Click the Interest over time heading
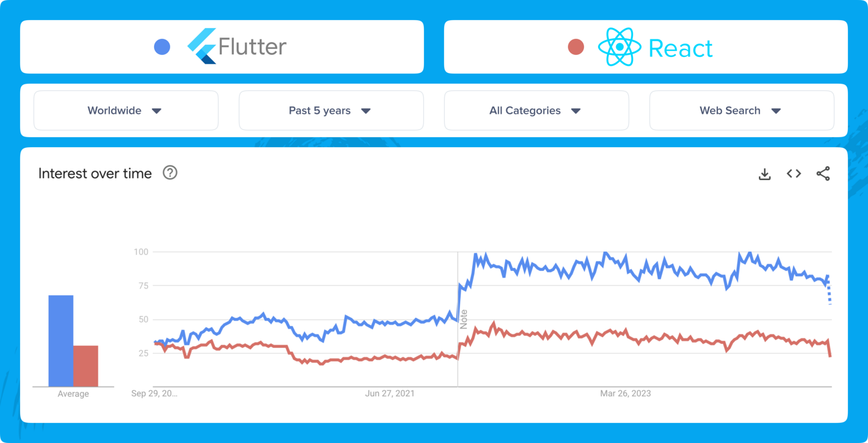Viewport: 868px width, 443px height. pos(94,173)
